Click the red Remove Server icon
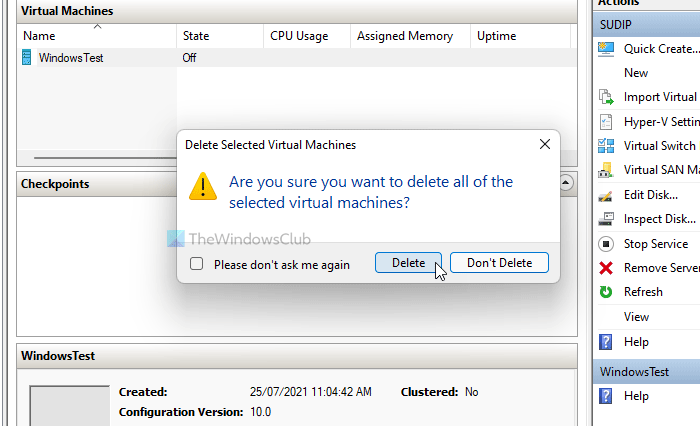The height and width of the screenshot is (426, 700). (x=606, y=268)
